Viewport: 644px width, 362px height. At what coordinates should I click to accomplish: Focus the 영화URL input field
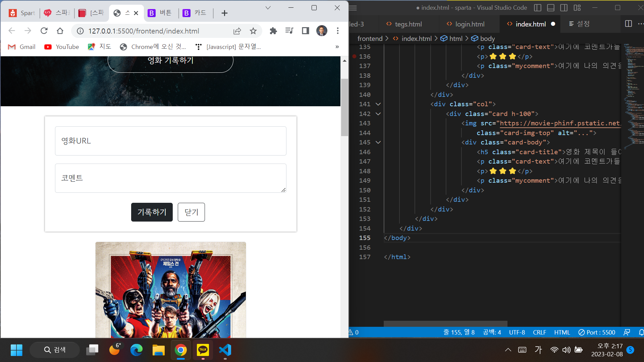tap(171, 141)
